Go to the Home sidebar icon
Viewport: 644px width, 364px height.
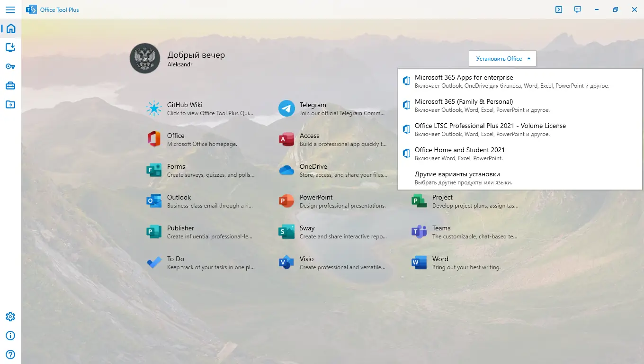(10, 28)
